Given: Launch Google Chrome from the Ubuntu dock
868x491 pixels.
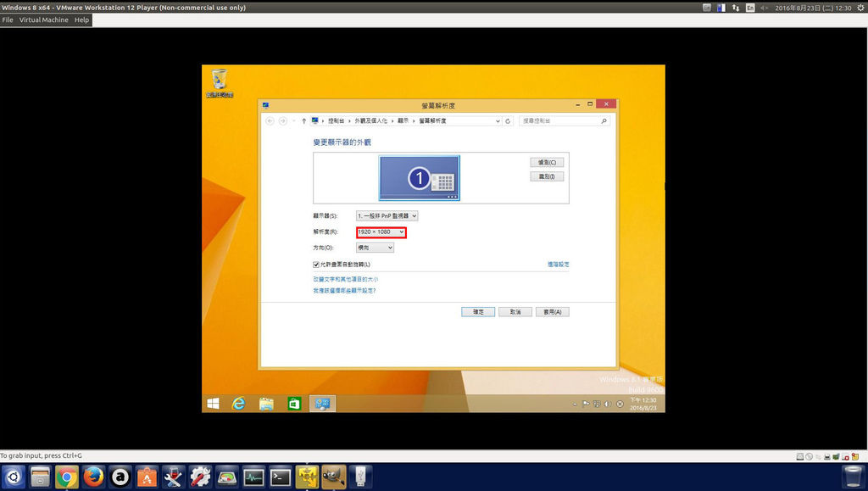Looking at the screenshot, I should 66,477.
